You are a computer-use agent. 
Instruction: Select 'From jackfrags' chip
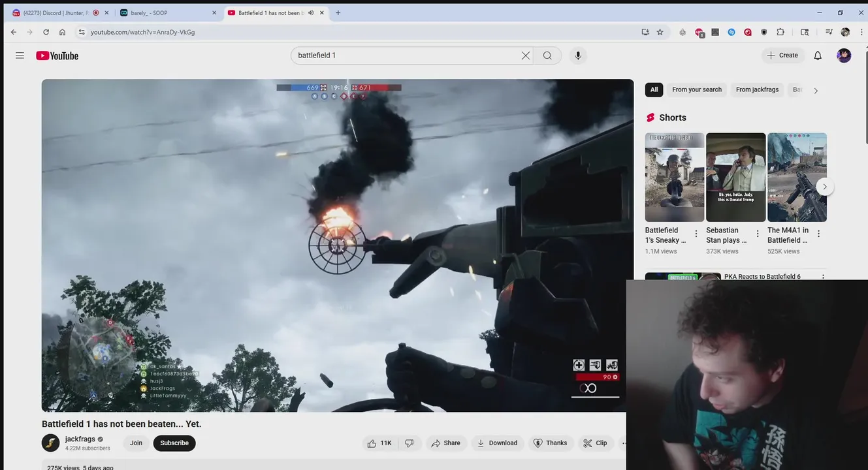click(x=757, y=89)
